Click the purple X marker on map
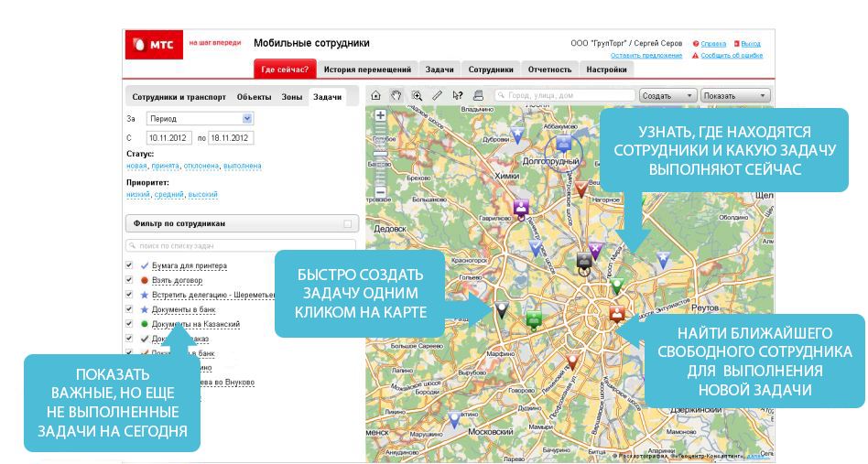Image resolution: width=868 pixels, height=464 pixels. tap(596, 251)
